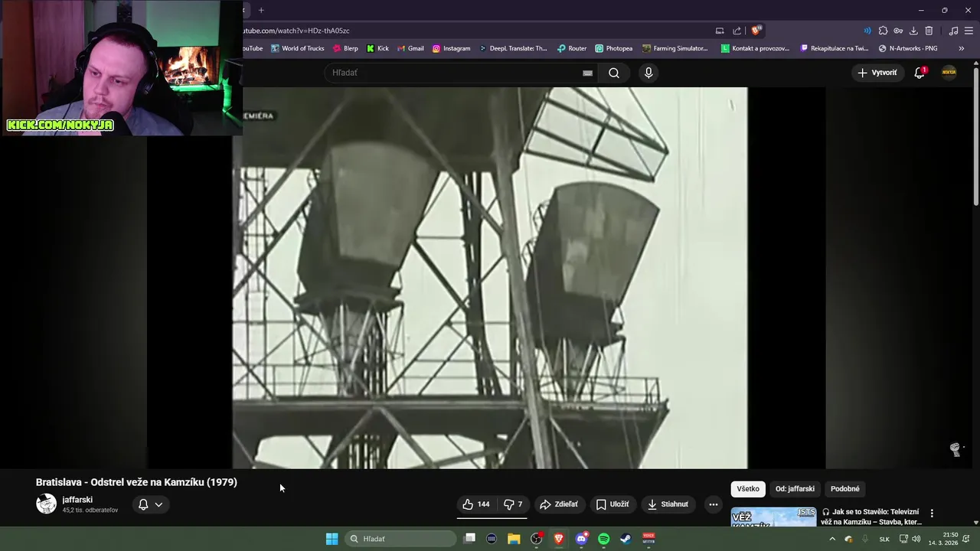This screenshot has height=551, width=980.
Task: Open the Windows Start menu
Action: (332, 539)
